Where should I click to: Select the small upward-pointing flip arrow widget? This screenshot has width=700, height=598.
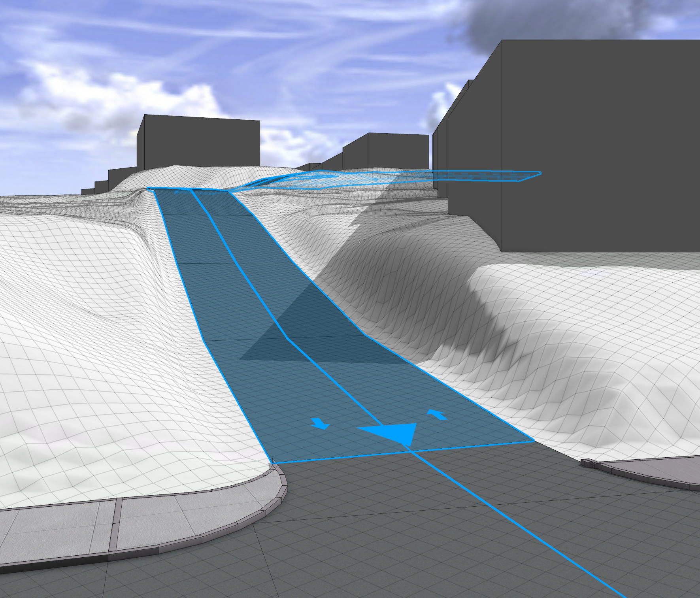pyautogui.click(x=436, y=414)
